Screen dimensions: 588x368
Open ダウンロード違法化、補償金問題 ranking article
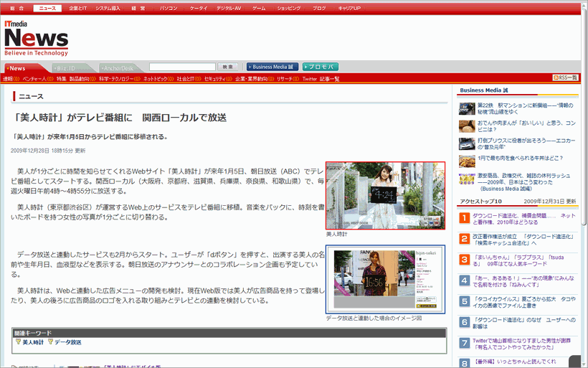tap(523, 219)
